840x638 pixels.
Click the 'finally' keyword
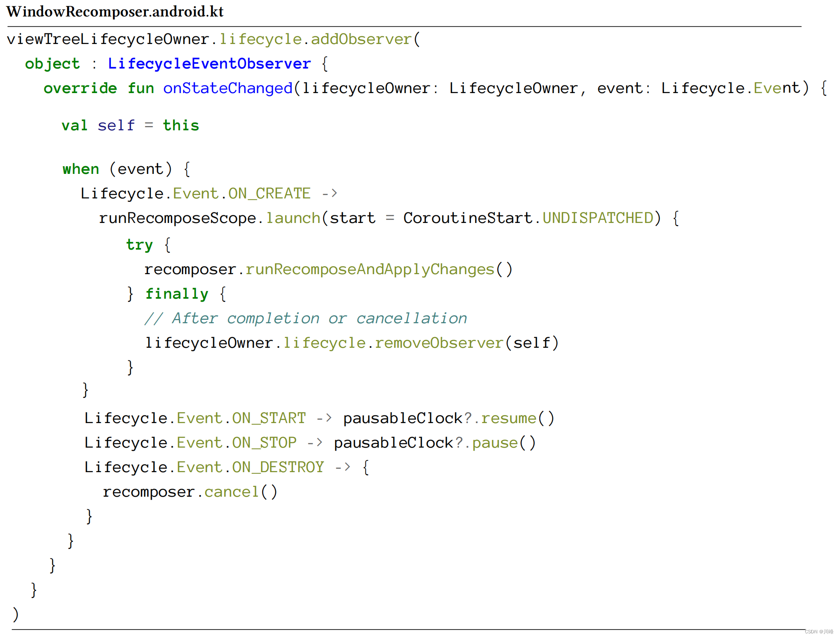[x=177, y=294]
